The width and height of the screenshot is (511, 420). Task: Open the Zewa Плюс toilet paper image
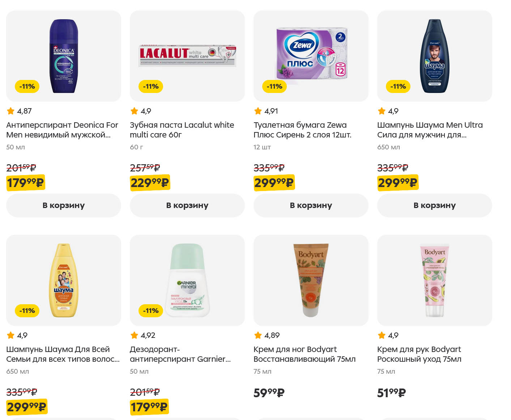click(311, 54)
